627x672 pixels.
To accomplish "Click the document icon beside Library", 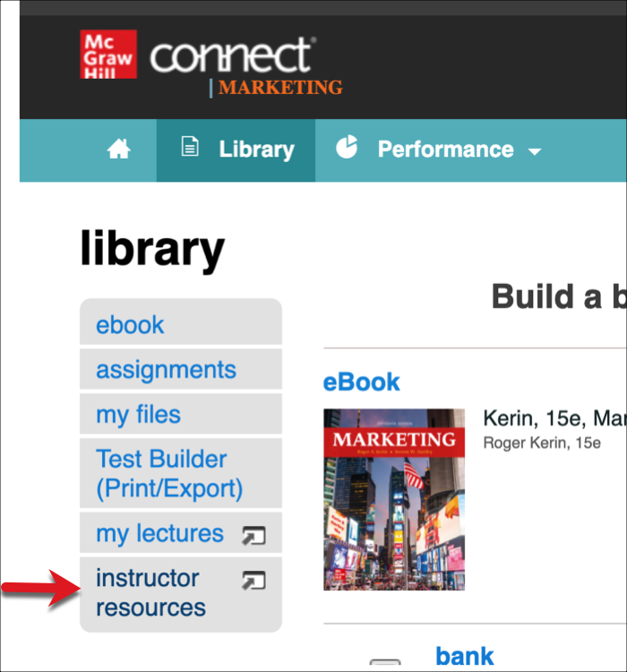I will [190, 148].
